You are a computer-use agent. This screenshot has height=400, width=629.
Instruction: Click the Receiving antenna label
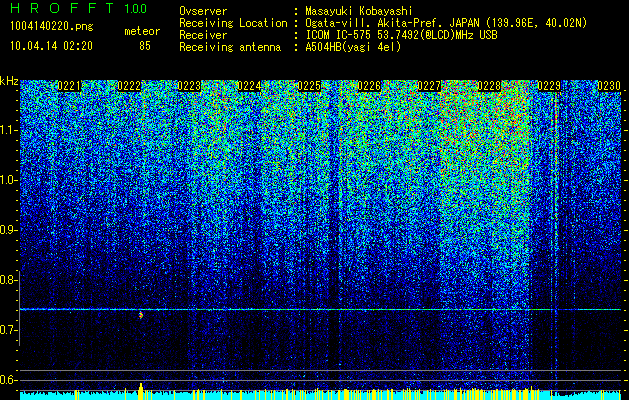(230, 47)
